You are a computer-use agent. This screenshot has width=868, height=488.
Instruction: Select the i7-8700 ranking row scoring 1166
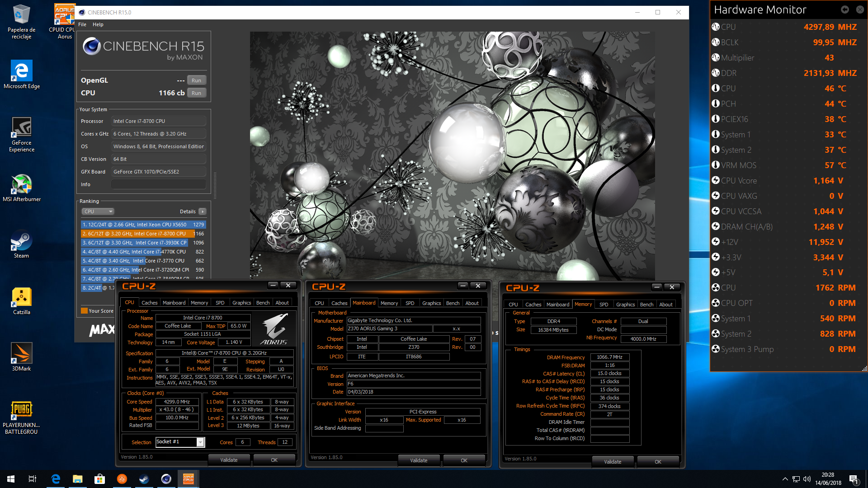143,234
